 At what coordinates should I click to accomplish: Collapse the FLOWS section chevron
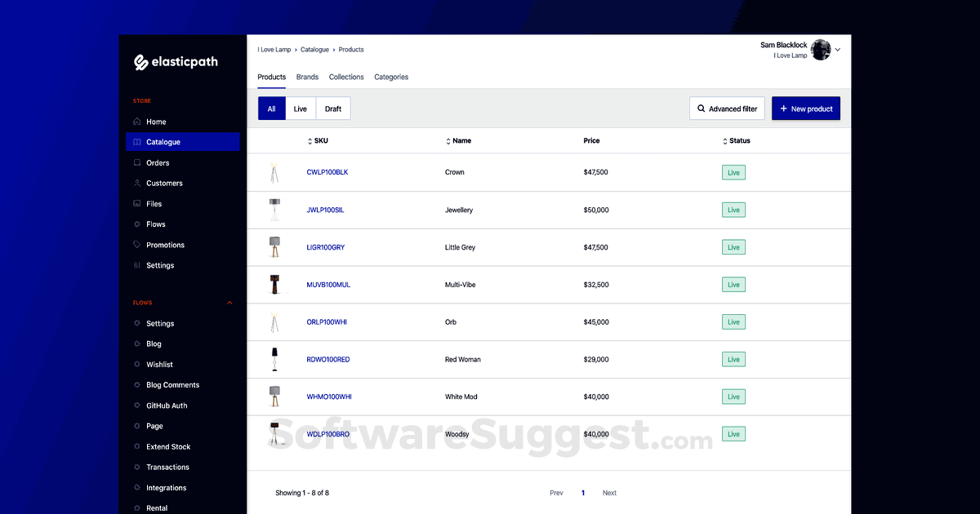tap(229, 302)
